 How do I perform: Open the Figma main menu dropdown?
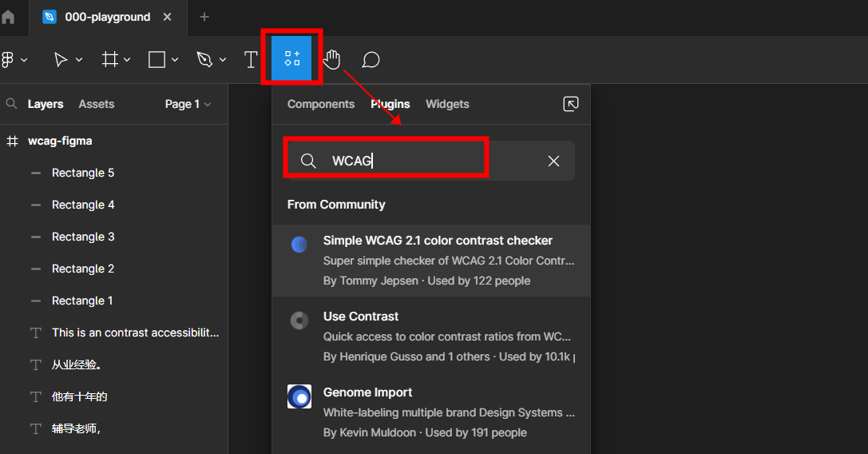point(14,60)
